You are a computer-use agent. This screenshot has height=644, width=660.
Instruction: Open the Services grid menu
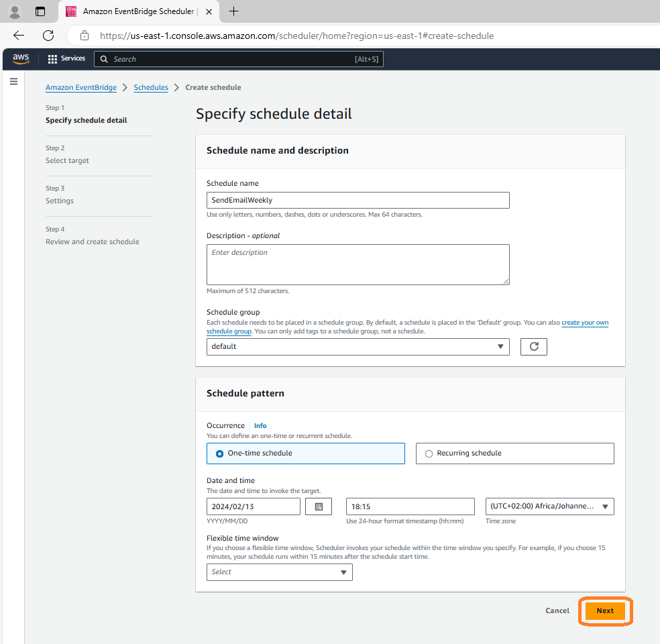[x=66, y=59]
